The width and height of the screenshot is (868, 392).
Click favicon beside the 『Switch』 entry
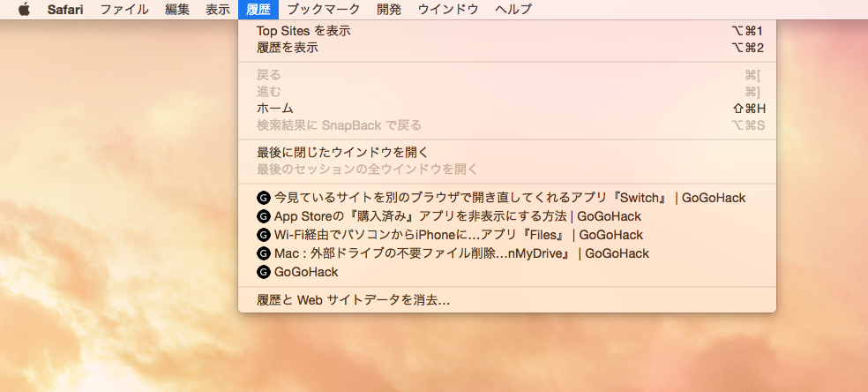264,198
